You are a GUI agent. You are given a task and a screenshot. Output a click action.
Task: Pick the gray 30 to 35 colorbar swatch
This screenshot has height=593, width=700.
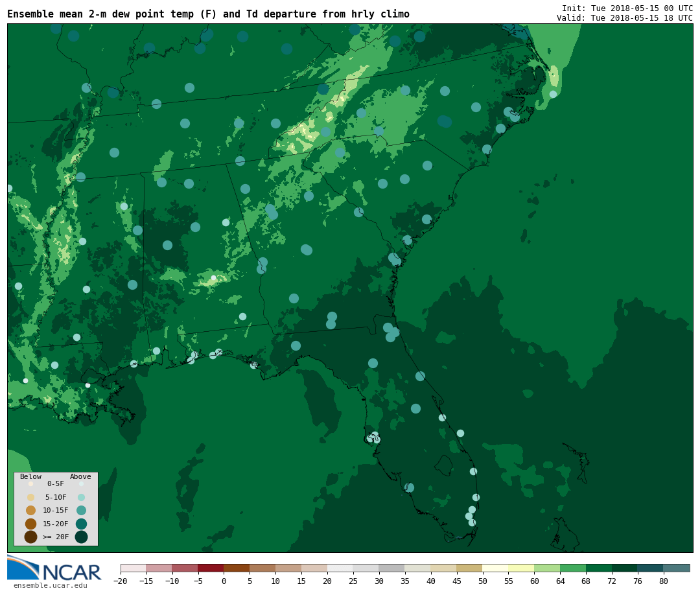pos(392,568)
